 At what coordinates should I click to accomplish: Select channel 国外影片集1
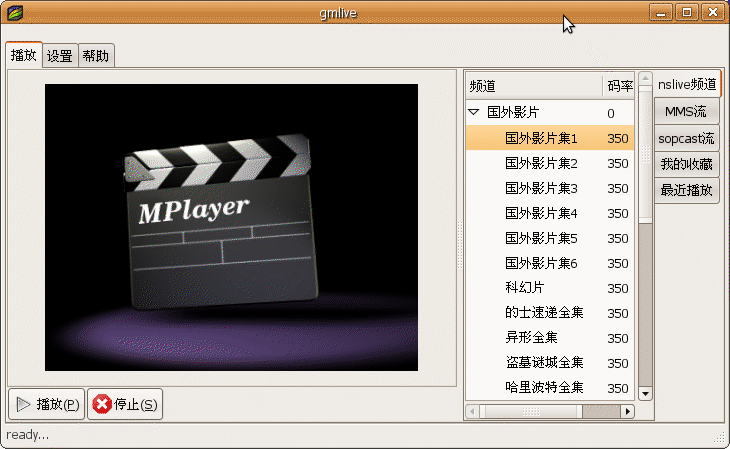coord(550,138)
